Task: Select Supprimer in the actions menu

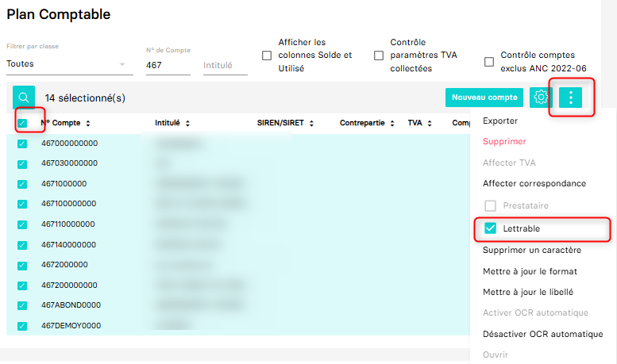Action: pyautogui.click(x=504, y=141)
